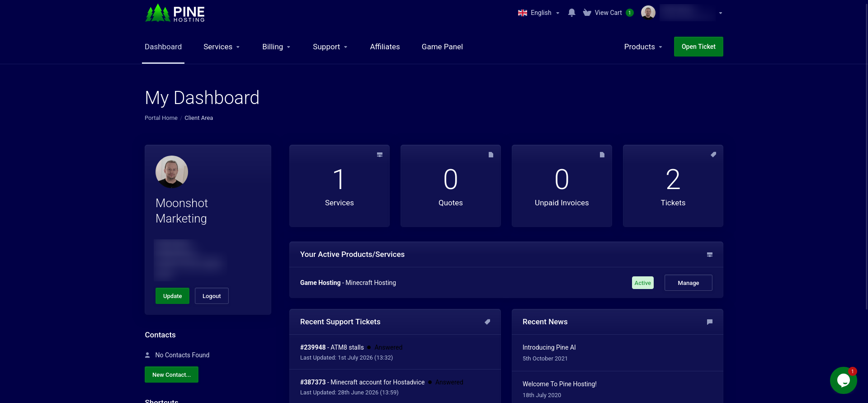Click the green Open Ticket button

698,47
